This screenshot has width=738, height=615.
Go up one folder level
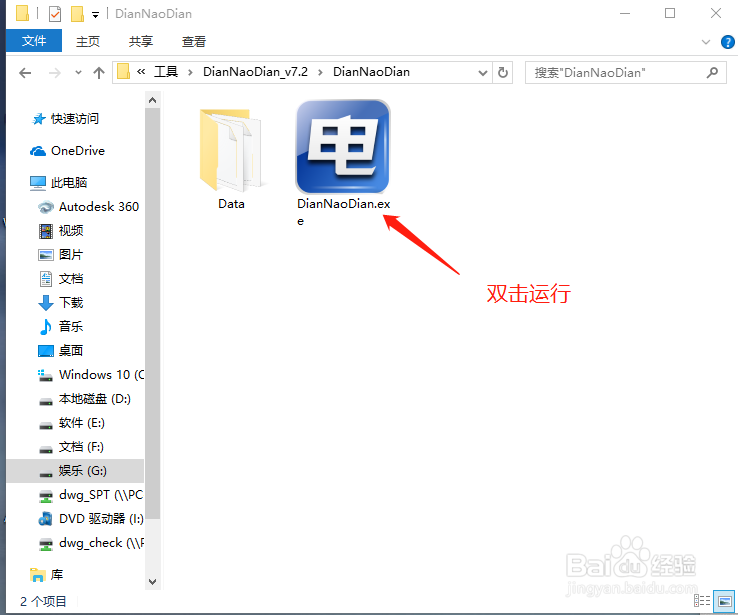pos(99,72)
